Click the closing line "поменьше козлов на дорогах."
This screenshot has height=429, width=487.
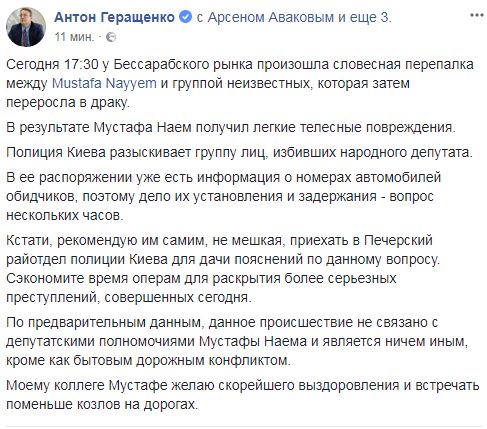(102, 404)
